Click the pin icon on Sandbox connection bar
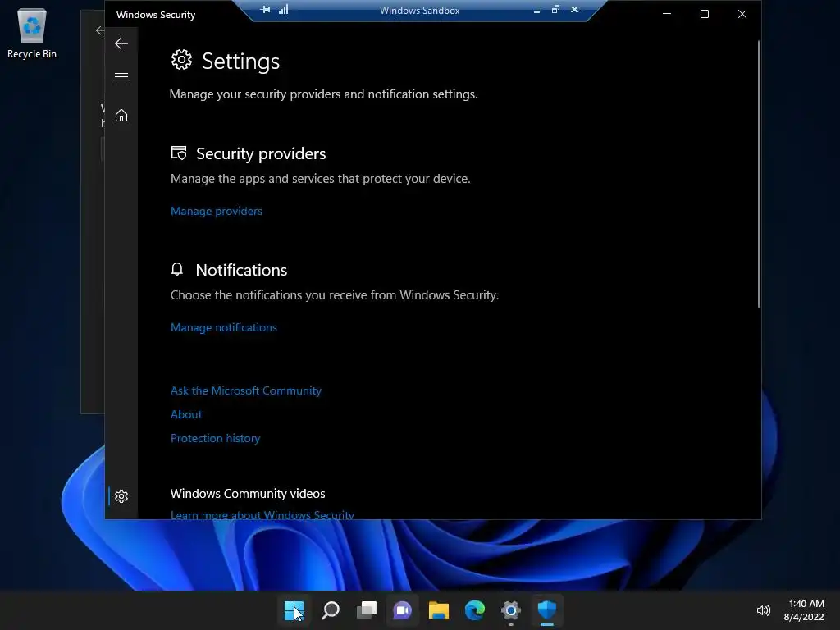Screen dimensions: 840x630 tap(265, 10)
